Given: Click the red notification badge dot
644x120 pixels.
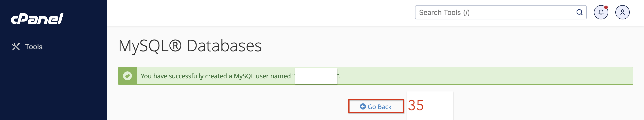Looking at the screenshot, I should (x=606, y=7).
